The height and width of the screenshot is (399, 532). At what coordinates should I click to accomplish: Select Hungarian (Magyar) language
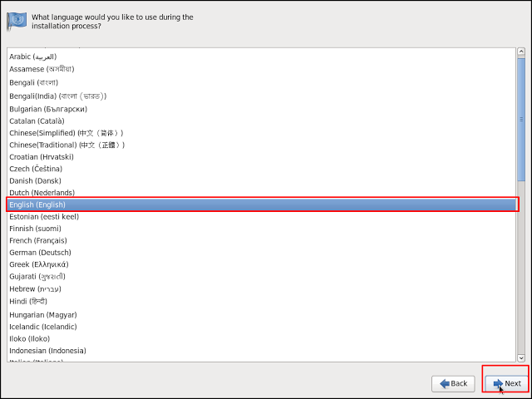43,315
